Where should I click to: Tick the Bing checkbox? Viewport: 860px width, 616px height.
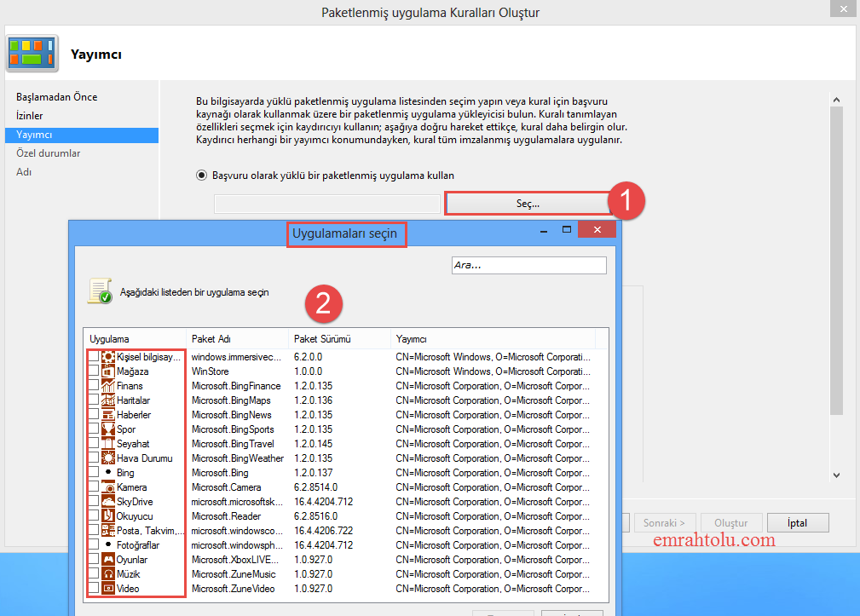(x=93, y=472)
